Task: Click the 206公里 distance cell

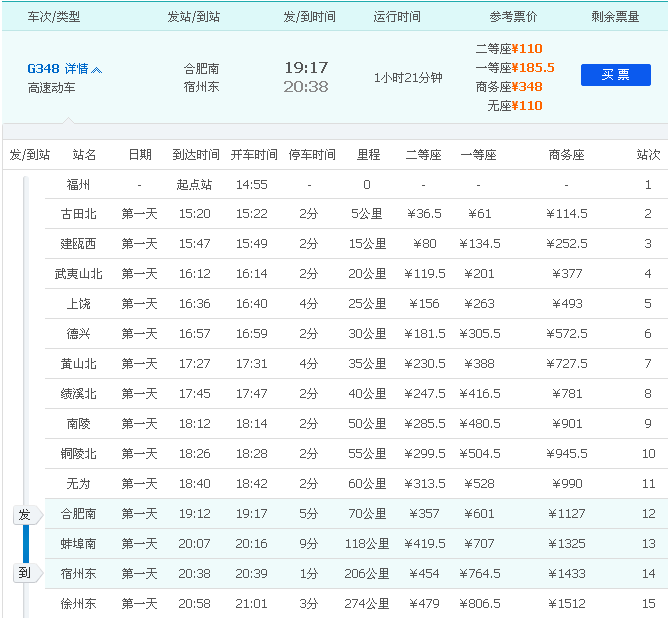Action: point(367,574)
